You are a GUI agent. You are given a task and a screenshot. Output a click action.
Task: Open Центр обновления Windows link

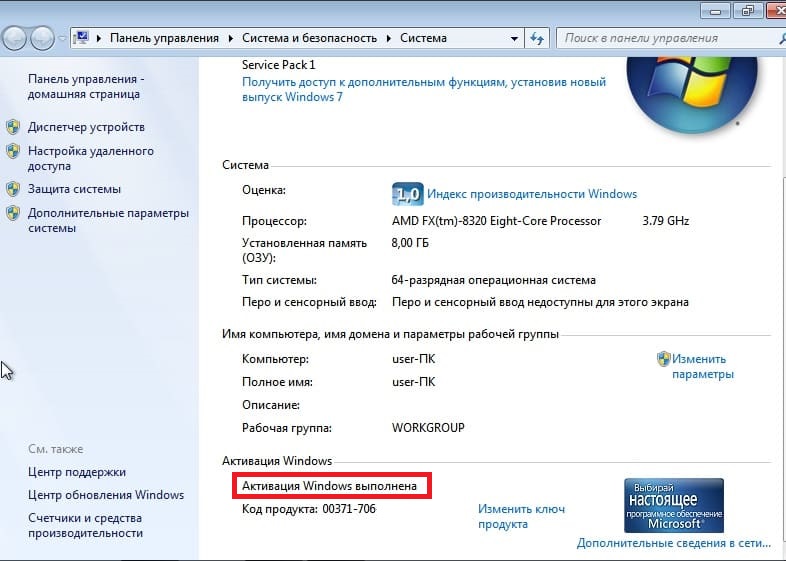[x=106, y=495]
